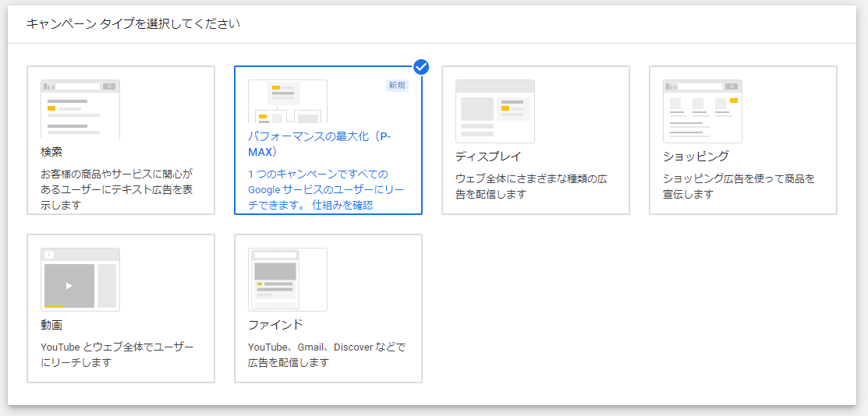This screenshot has height=416, width=868.
Task: Click the ショッピング card's description text
Action: (739, 186)
